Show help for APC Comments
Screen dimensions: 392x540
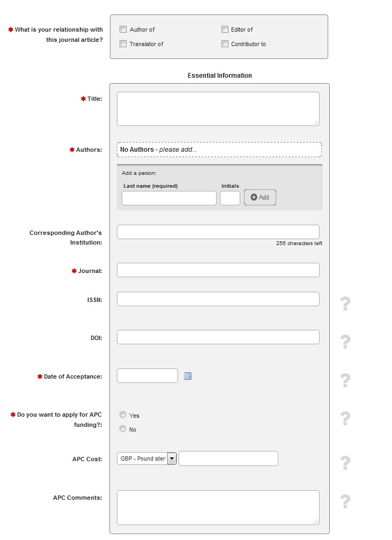346,501
